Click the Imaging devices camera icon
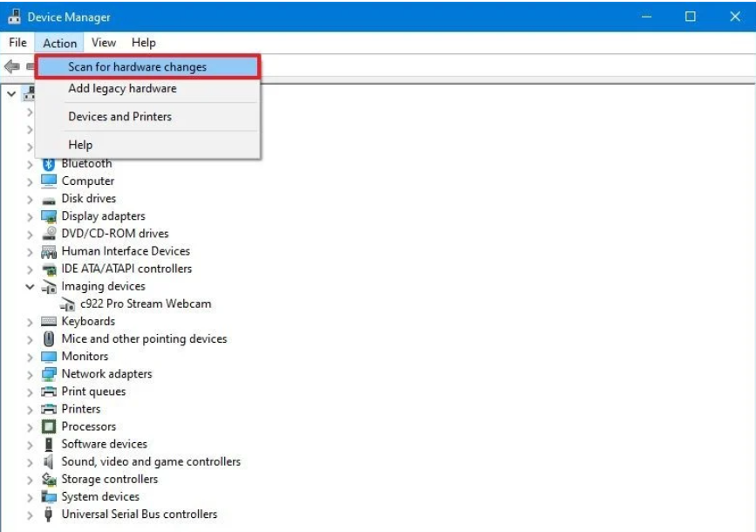Image resolution: width=756 pixels, height=532 pixels. coord(49,287)
